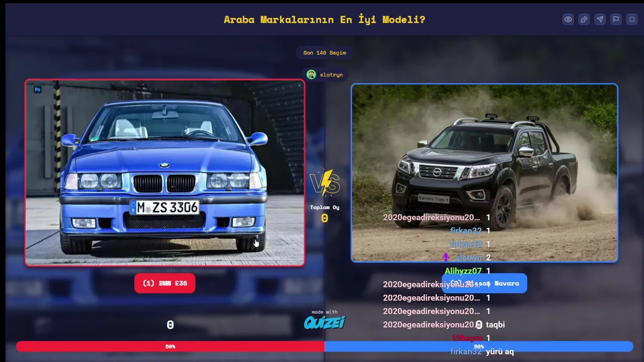Click the paper plane share icon
This screenshot has width=644, height=362.
point(600,20)
